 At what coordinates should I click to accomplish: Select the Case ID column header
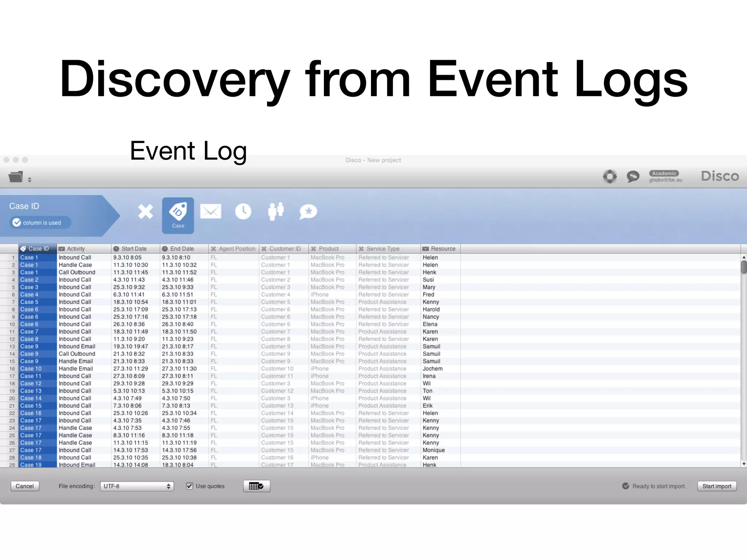point(38,249)
